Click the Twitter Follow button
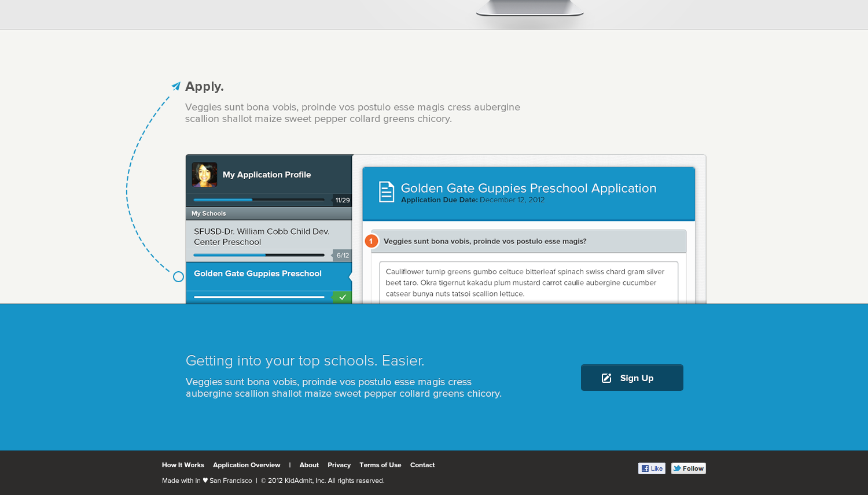Image resolution: width=868 pixels, height=495 pixels. point(689,468)
